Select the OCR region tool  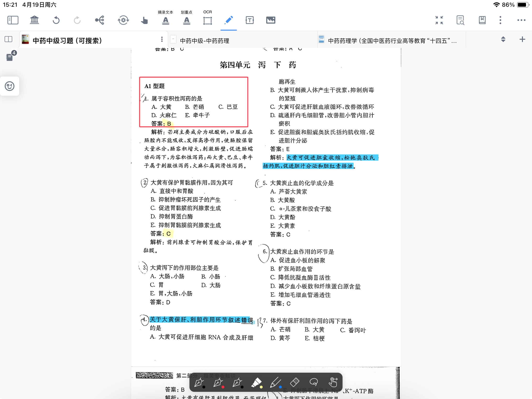point(208,20)
